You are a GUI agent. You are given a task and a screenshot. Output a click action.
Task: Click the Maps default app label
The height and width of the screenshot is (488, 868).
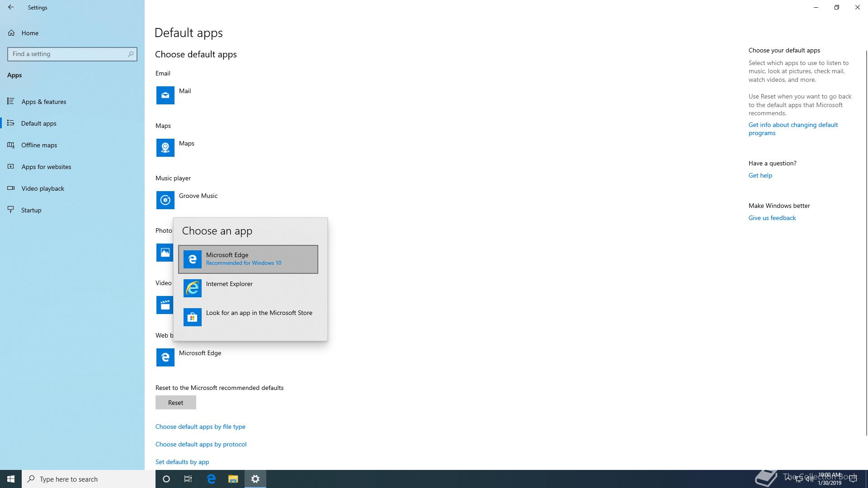click(x=187, y=143)
